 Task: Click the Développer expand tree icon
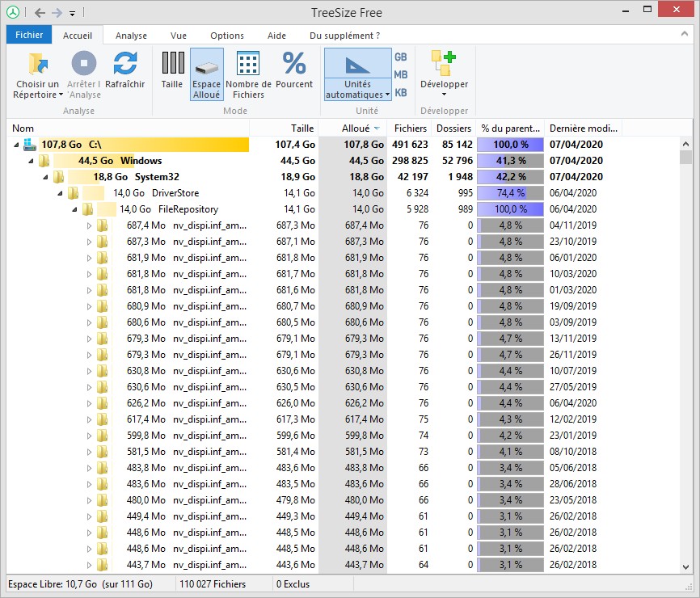point(444,63)
